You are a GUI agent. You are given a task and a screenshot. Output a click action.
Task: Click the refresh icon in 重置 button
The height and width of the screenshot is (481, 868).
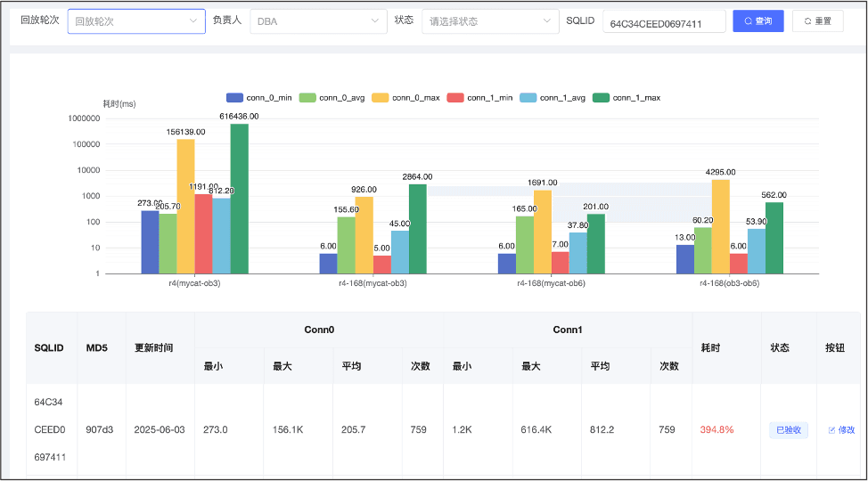(x=807, y=21)
